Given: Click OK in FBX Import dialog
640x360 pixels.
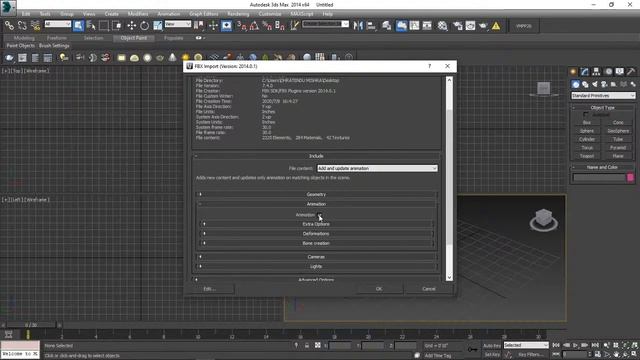Looking at the screenshot, I should pos(379,289).
